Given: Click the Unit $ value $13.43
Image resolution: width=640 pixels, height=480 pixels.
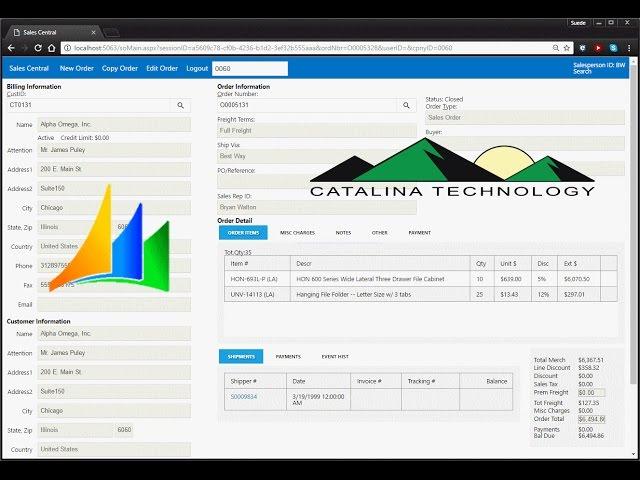Looking at the screenshot, I should point(509,294).
